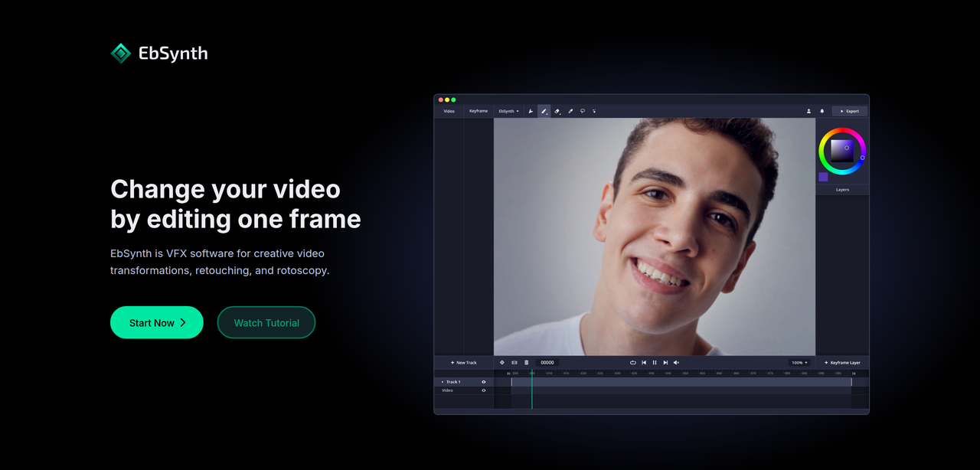Open the EbSynth dropdown in toolbar
This screenshot has height=470, width=980.
coord(509,111)
